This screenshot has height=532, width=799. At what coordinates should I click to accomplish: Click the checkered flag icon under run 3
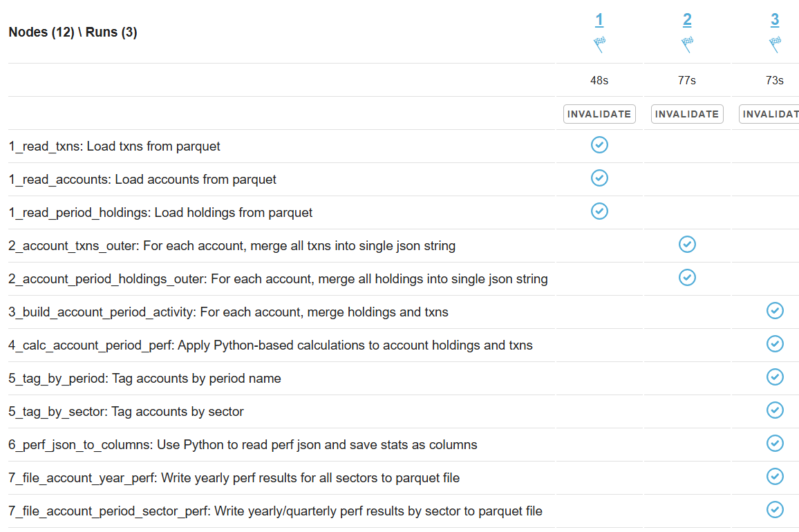[775, 44]
